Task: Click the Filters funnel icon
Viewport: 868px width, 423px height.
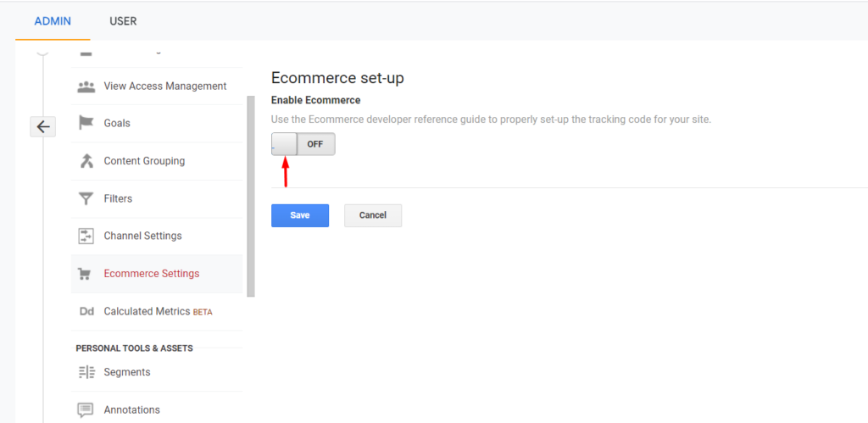Action: pyautogui.click(x=86, y=198)
